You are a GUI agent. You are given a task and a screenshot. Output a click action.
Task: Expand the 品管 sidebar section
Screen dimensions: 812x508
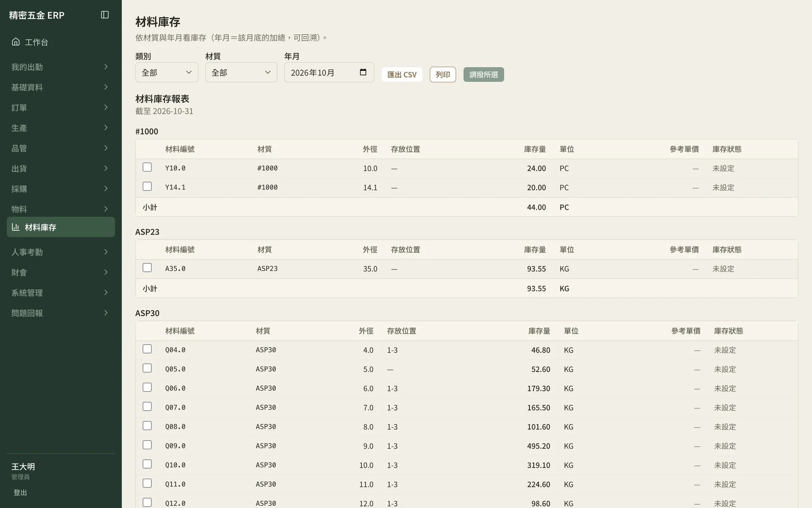tap(61, 148)
